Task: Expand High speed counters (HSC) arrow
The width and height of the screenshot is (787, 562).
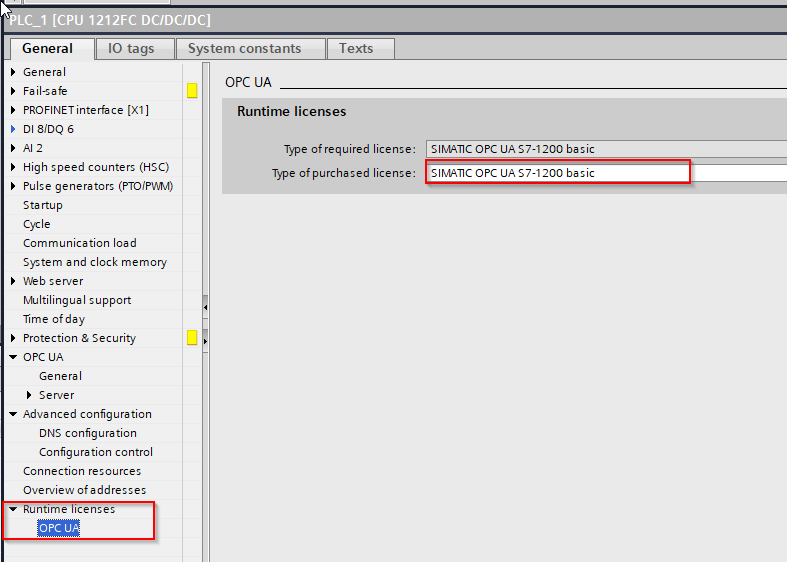Action: (x=13, y=168)
